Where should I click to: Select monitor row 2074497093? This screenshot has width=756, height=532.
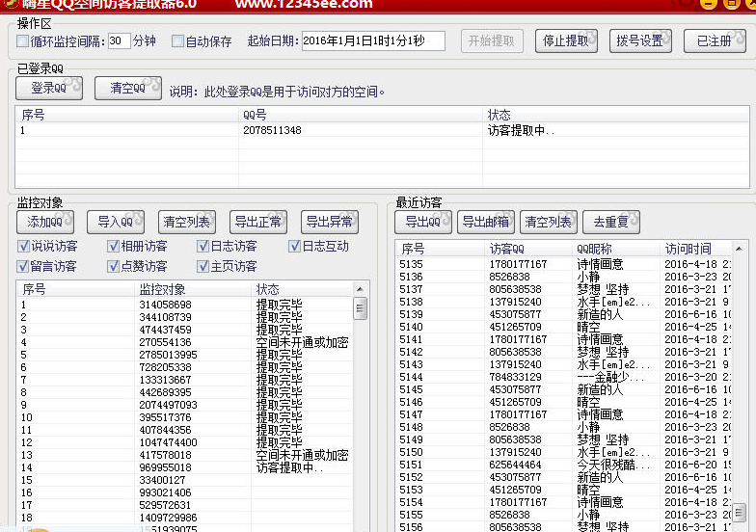pos(185,405)
